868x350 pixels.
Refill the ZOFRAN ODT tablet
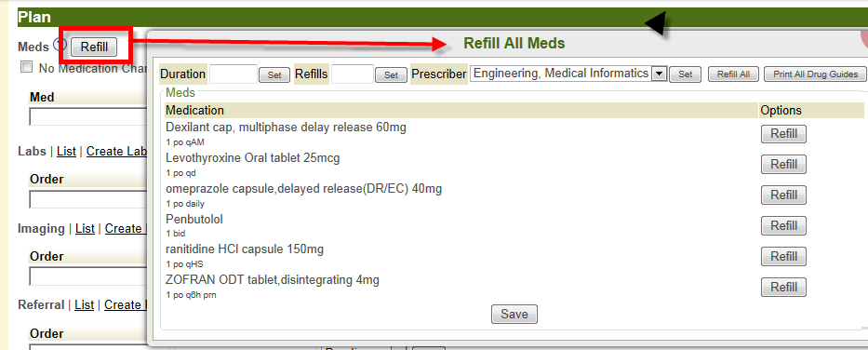(783, 288)
